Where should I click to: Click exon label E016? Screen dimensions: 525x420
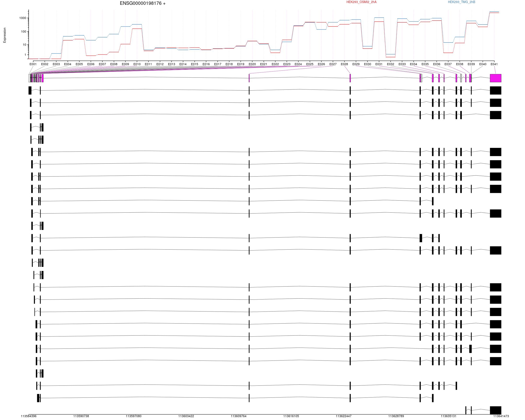pos(206,64)
